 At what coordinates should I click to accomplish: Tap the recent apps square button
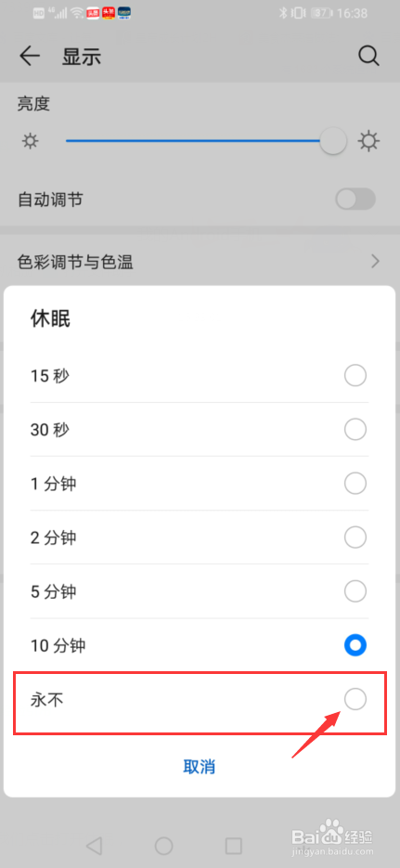tap(234, 846)
